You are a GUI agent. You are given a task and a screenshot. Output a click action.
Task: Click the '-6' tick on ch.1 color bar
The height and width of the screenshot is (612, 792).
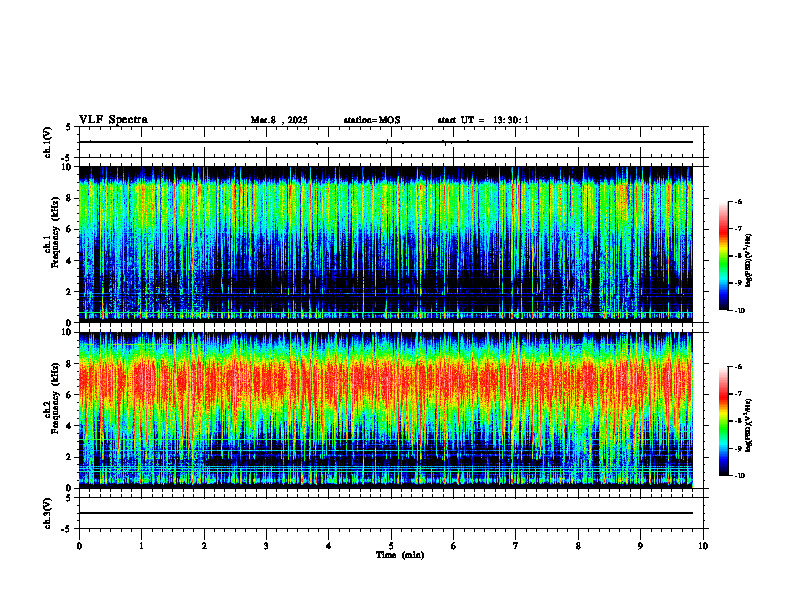(x=738, y=202)
